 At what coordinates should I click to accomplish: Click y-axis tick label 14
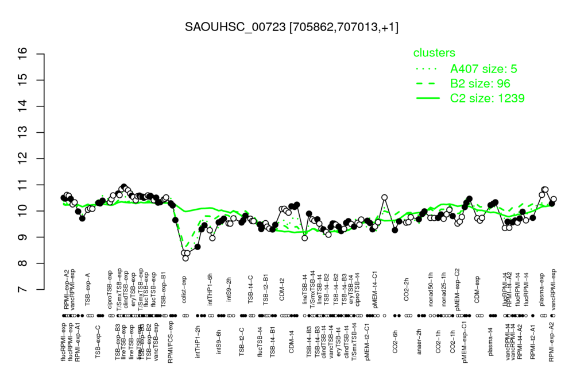22,106
